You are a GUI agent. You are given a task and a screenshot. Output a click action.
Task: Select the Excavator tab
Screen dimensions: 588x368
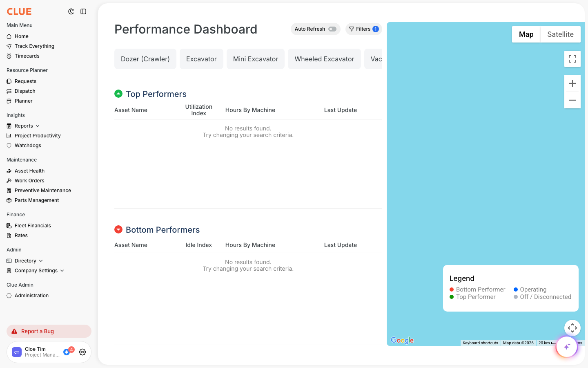click(201, 59)
